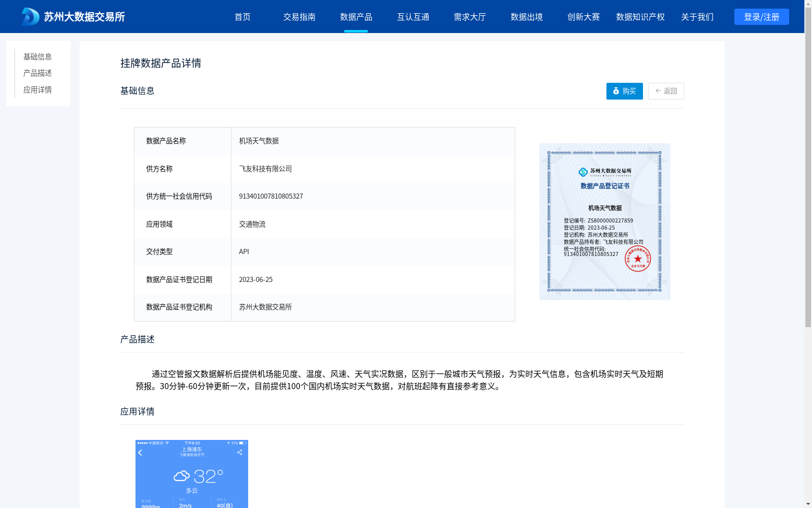Open the 关于我们 menu item

[x=697, y=17]
